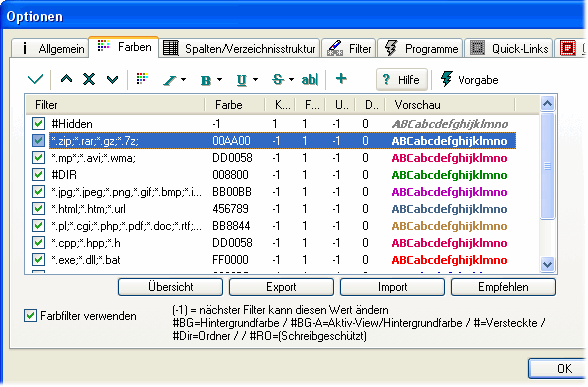The width and height of the screenshot is (588, 387).
Task: Select the '*.cpp;*.hpp;*.h' filter text
Action: [x=86, y=243]
